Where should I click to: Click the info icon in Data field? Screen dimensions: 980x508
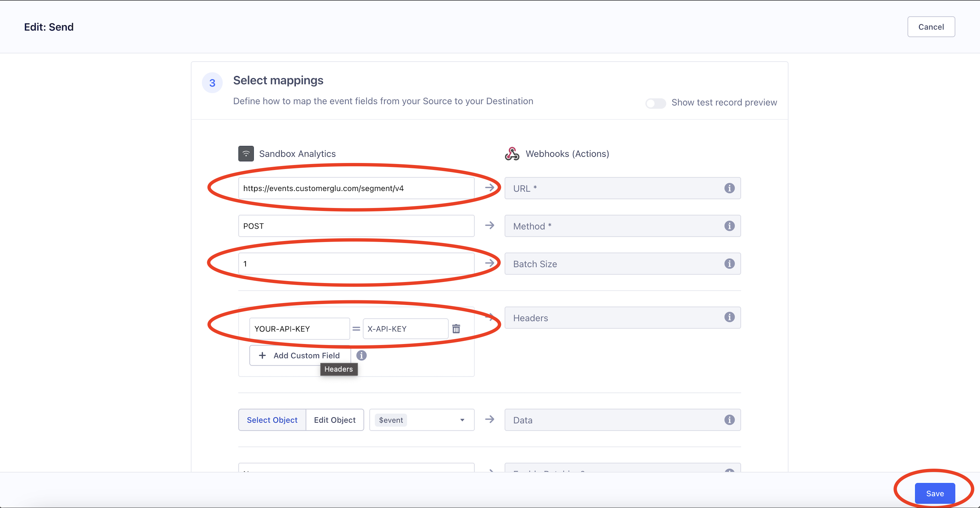pos(729,420)
